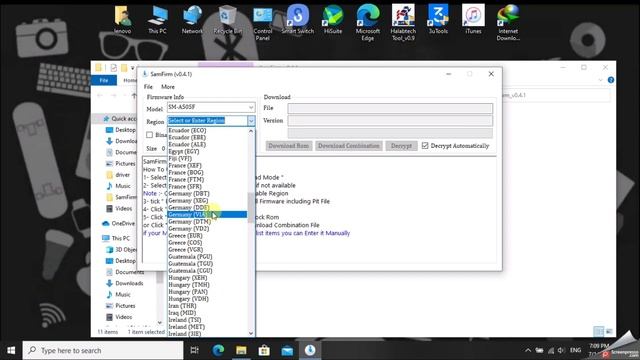Expand the Model dropdown arrow
Viewport: 640px width, 360px height.
[251, 107]
